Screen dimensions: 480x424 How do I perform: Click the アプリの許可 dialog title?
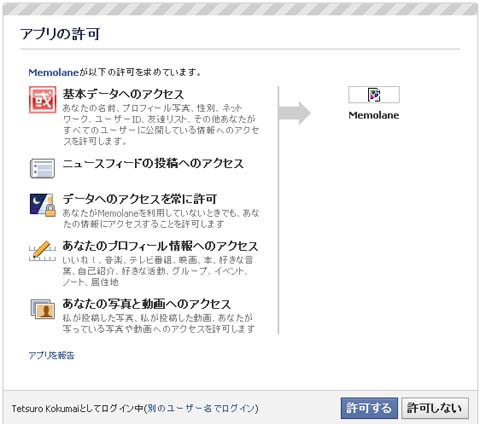(60, 34)
